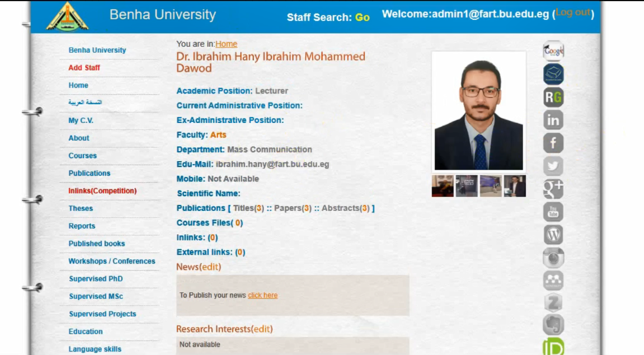Click the Lecturer academic position text
This screenshot has height=355, width=644.
(x=272, y=91)
